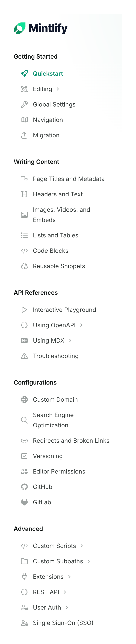Click the GitLab logo icon
Image resolution: width=136 pixels, height=644 pixels.
[x=24, y=502]
